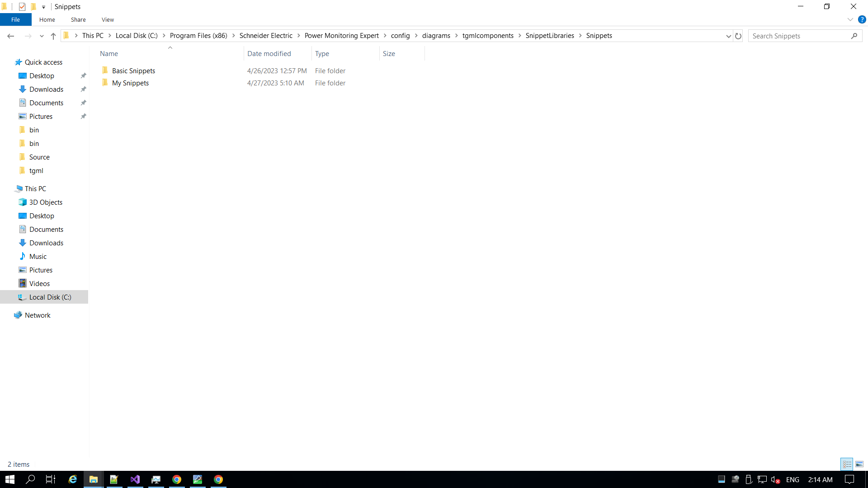This screenshot has height=488, width=868.
Task: Switch to details view layout icon
Action: point(847,464)
